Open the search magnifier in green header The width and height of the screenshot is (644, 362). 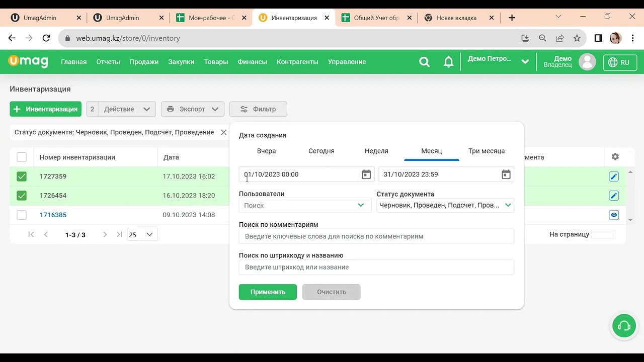point(425,62)
